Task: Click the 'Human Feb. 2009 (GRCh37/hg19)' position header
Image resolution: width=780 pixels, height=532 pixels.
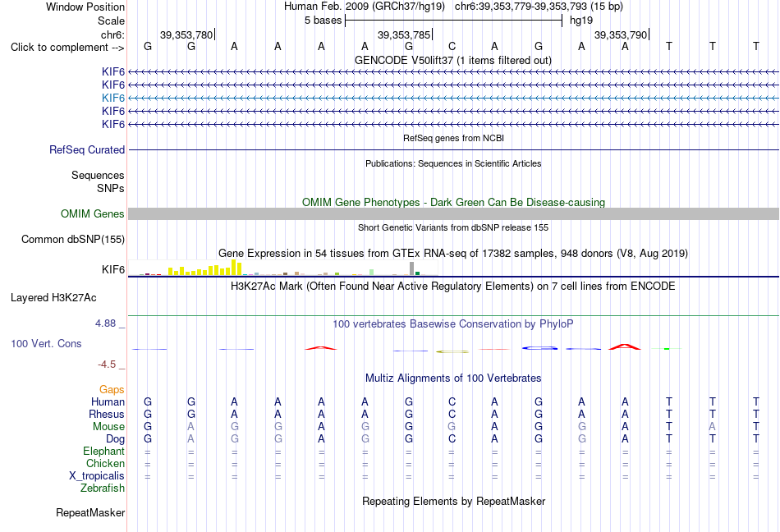Action: pos(364,7)
